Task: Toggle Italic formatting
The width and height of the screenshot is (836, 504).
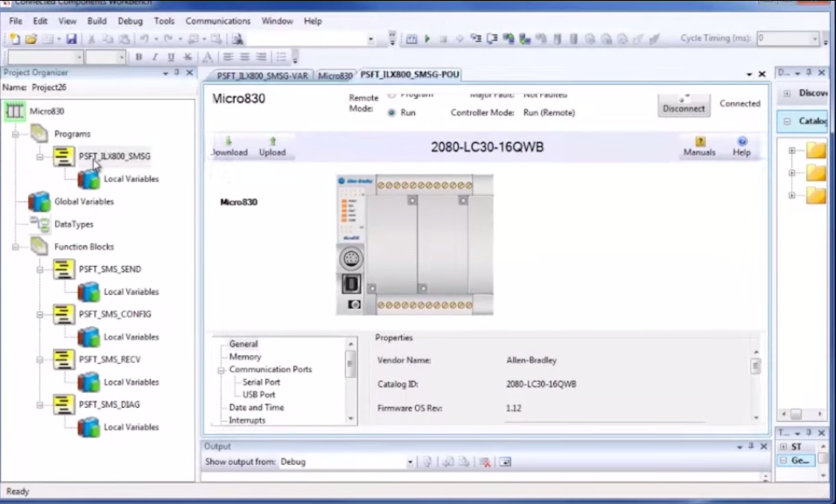Action: pyautogui.click(x=155, y=57)
